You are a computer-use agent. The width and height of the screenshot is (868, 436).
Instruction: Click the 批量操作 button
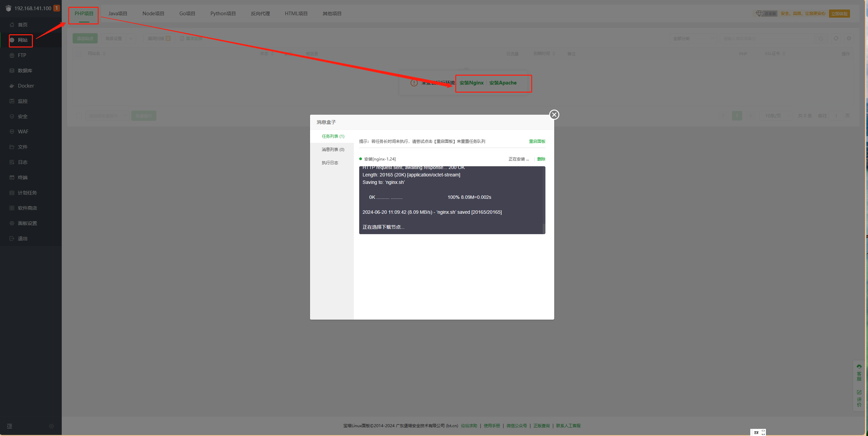[144, 116]
